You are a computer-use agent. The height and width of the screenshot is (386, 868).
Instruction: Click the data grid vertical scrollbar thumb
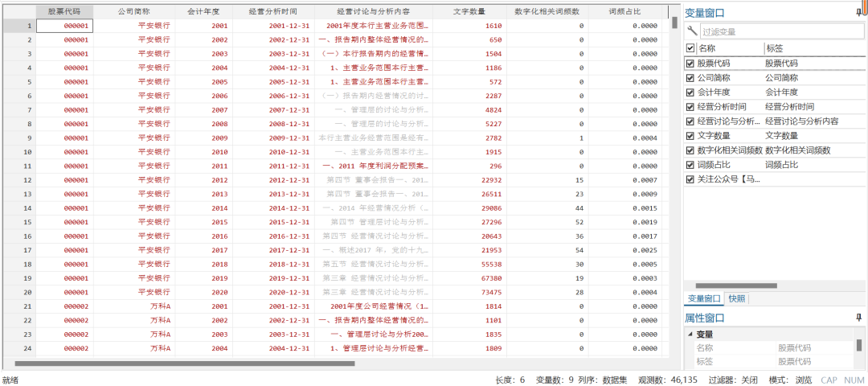tap(674, 23)
